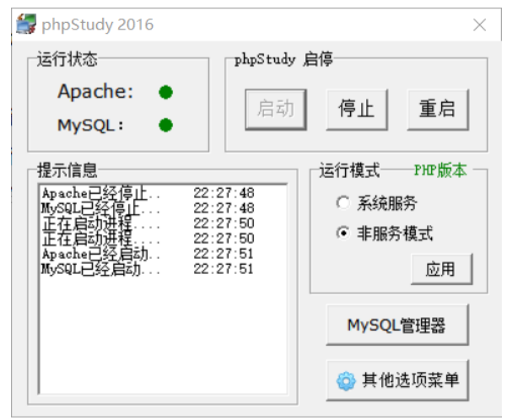507x420 pixels.
Task: Click the gear icon on 其他选项菜单 button
Action: coord(346,381)
